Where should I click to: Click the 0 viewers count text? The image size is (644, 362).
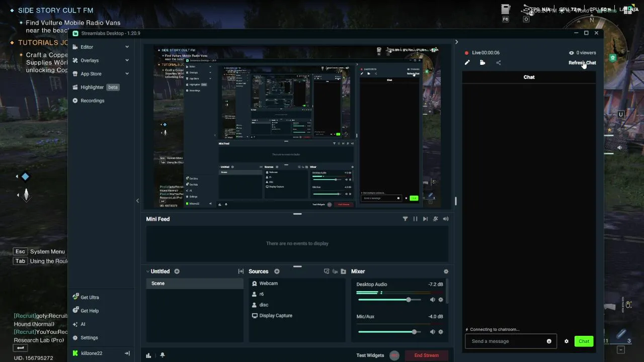pos(586,53)
